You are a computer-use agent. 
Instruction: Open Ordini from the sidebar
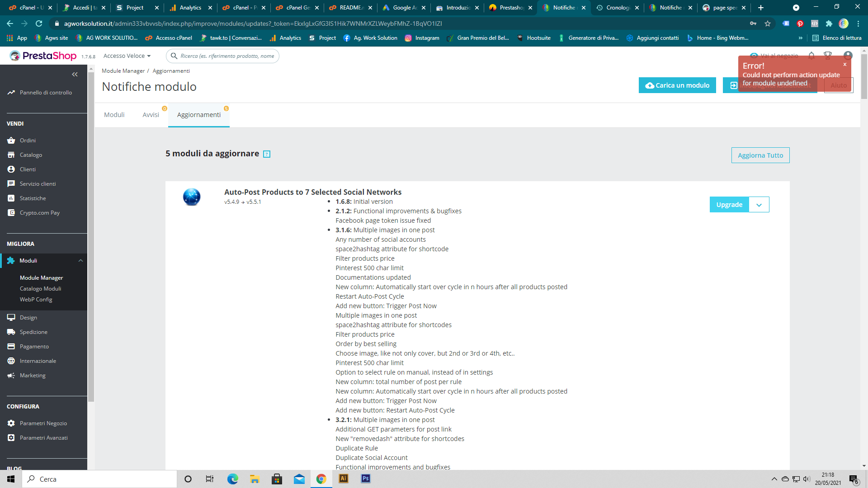coord(28,141)
